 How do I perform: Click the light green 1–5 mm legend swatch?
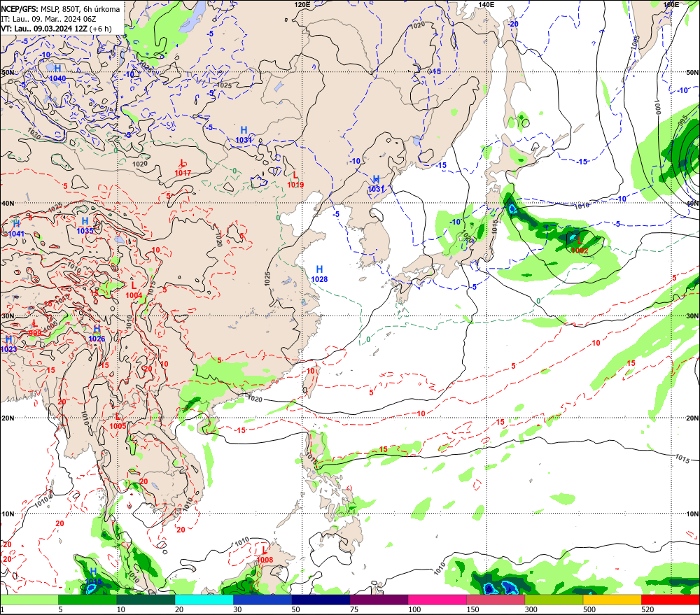coord(29,600)
